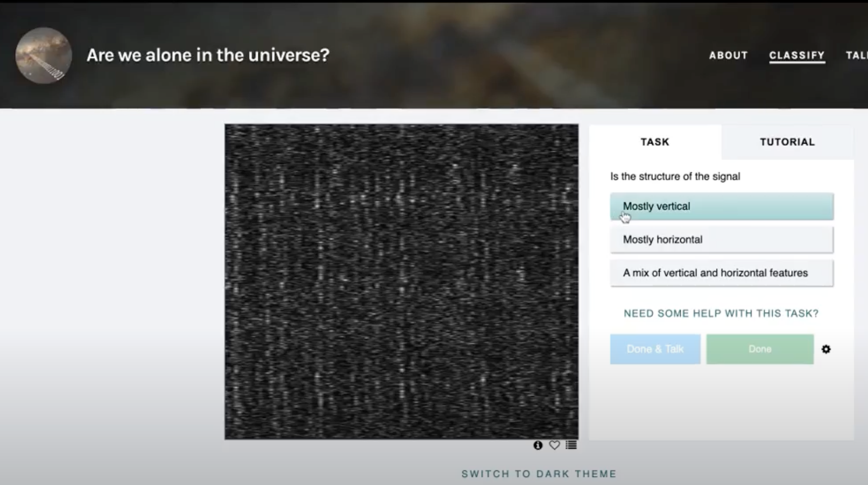Viewport: 868px width, 485px height.
Task: Favorite this subject using the heart icon
Action: (x=554, y=445)
